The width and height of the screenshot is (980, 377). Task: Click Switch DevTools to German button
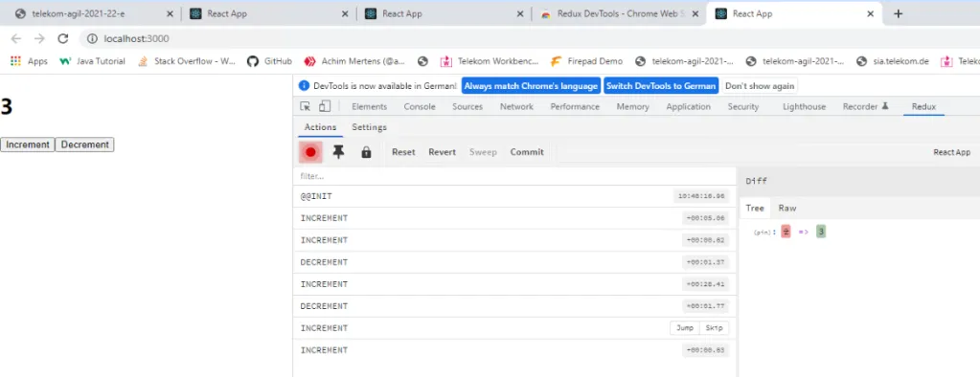[661, 85]
